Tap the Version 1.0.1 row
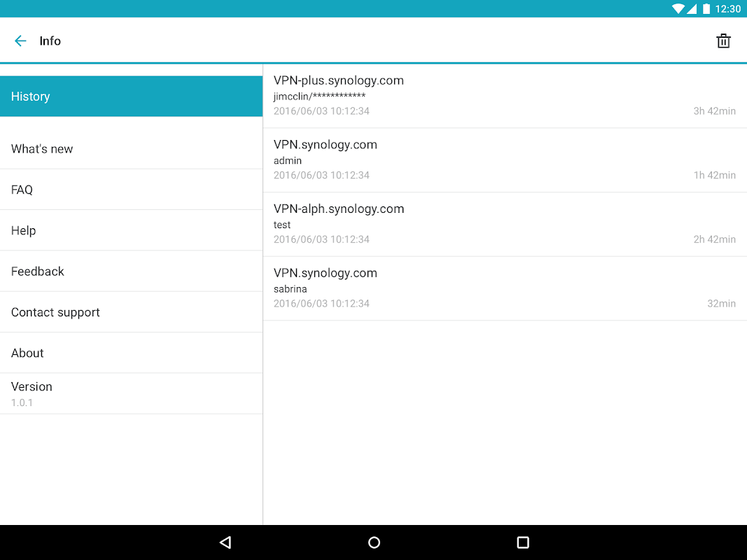The height and width of the screenshot is (560, 747). [x=131, y=394]
